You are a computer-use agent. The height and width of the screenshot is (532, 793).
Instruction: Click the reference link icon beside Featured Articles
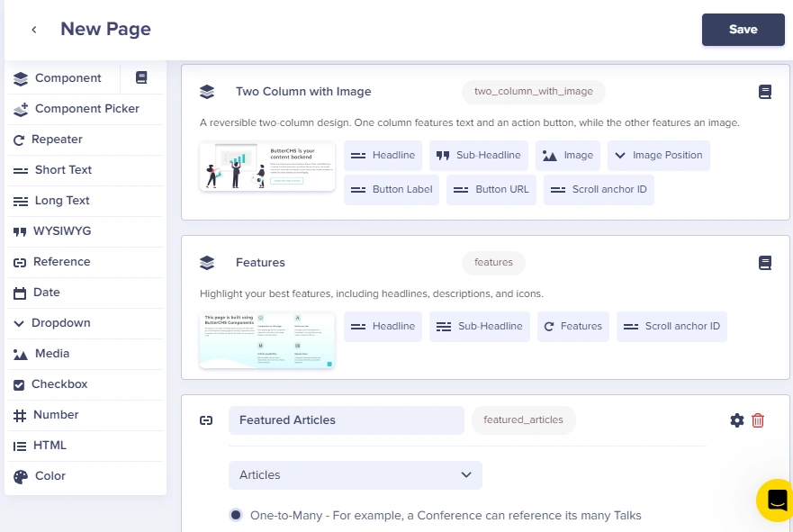206,420
